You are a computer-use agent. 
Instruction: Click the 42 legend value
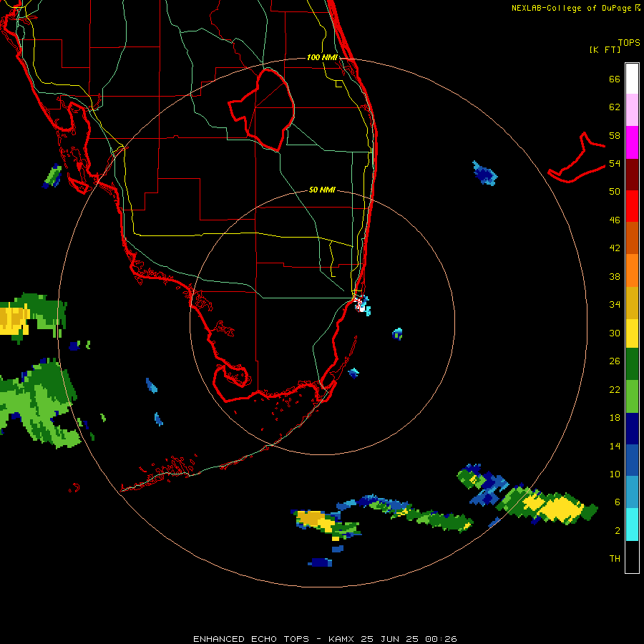[615, 248]
